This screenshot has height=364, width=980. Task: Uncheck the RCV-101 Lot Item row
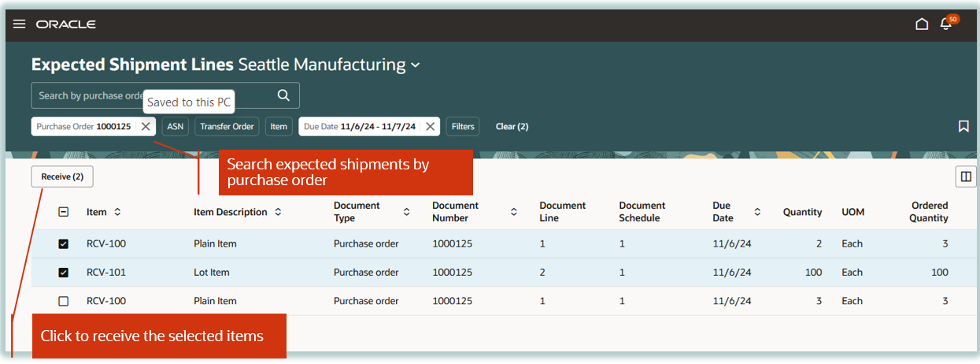pyautogui.click(x=64, y=273)
